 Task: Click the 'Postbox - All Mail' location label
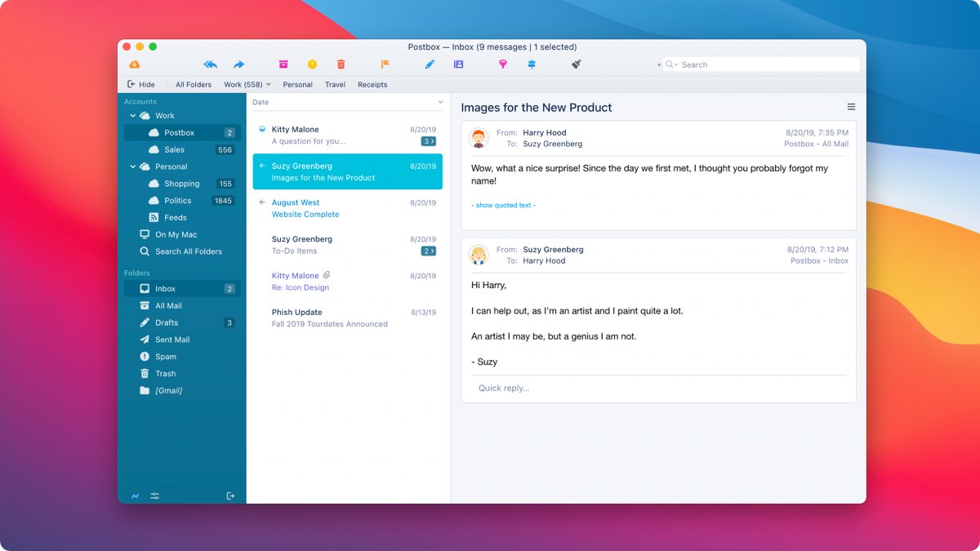(x=816, y=144)
